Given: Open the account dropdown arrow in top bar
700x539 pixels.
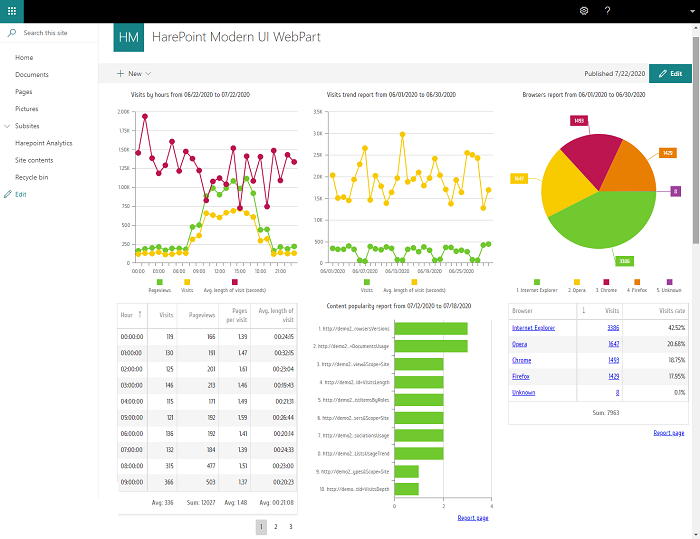Looking at the screenshot, I should click(x=692, y=12).
